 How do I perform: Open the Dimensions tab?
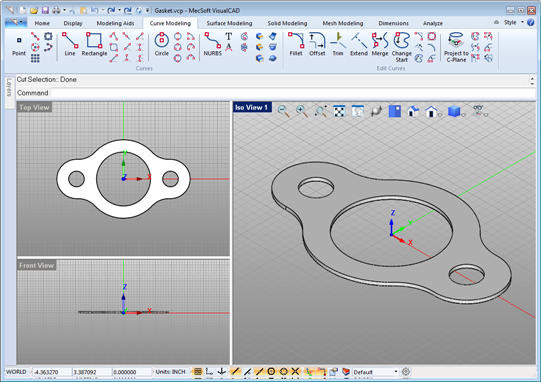tap(393, 23)
